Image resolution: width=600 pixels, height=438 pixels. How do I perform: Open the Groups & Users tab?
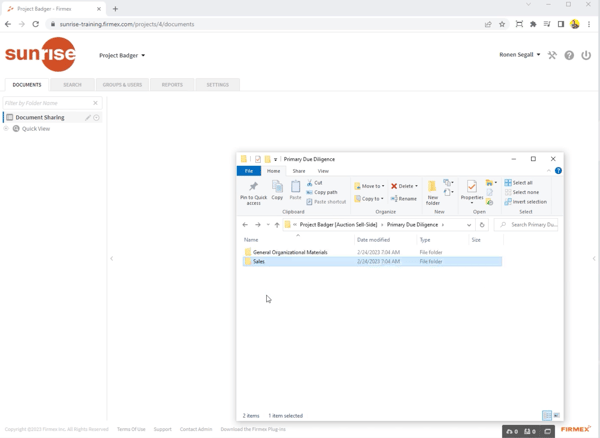click(122, 85)
